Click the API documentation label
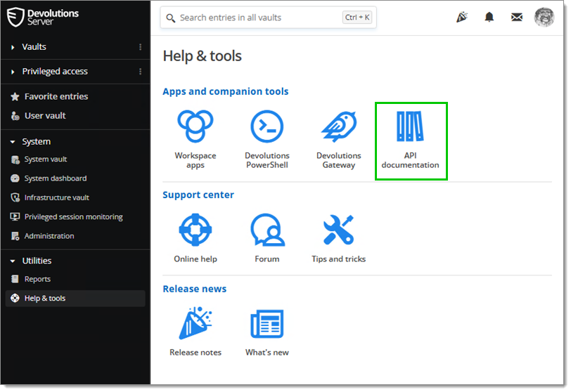Viewport: 571px width, 392px height. coord(410,160)
